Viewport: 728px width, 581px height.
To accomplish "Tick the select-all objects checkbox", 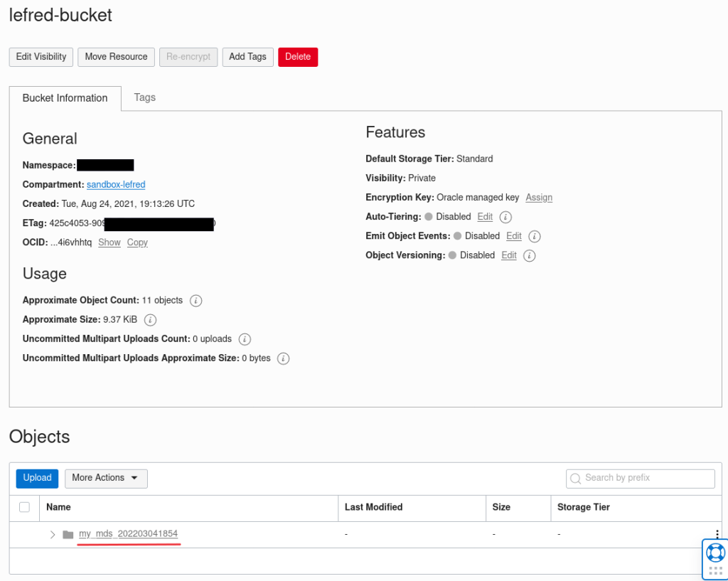I will pos(25,507).
